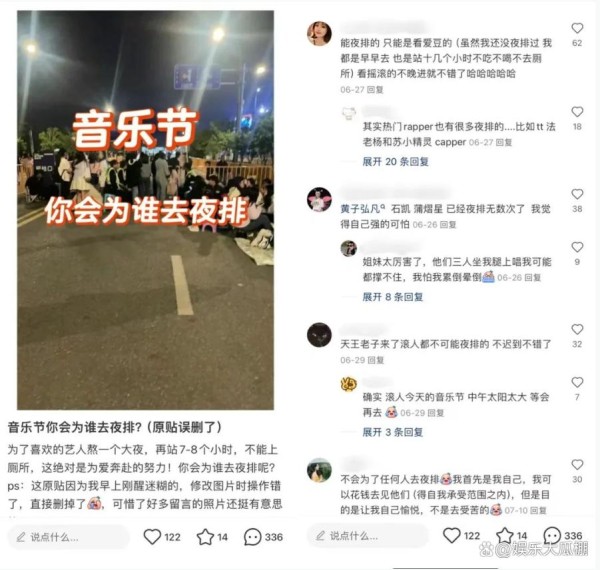Tap heart on comment with 32 likes
The height and width of the screenshot is (570, 600).
point(577,329)
